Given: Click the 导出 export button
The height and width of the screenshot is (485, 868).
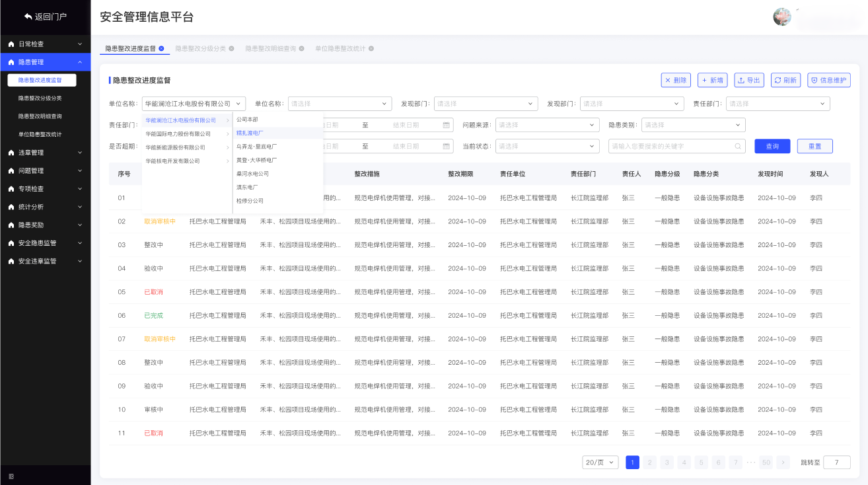Looking at the screenshot, I should click(x=749, y=80).
